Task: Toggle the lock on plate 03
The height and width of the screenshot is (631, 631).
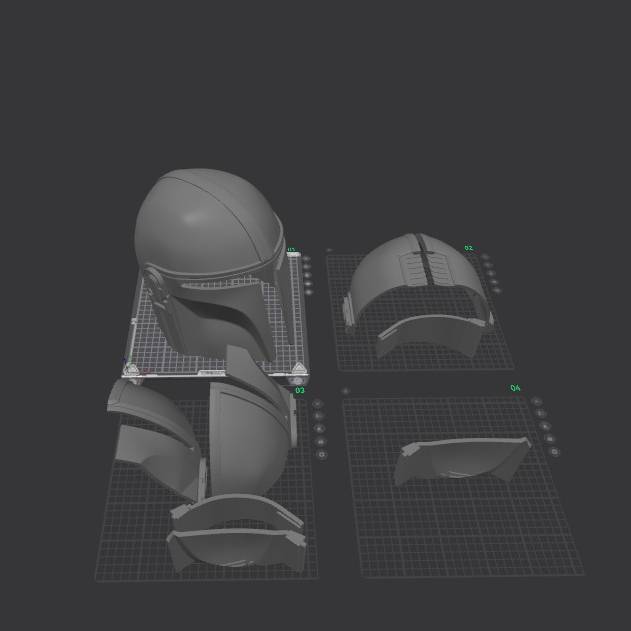Action: pos(320,442)
